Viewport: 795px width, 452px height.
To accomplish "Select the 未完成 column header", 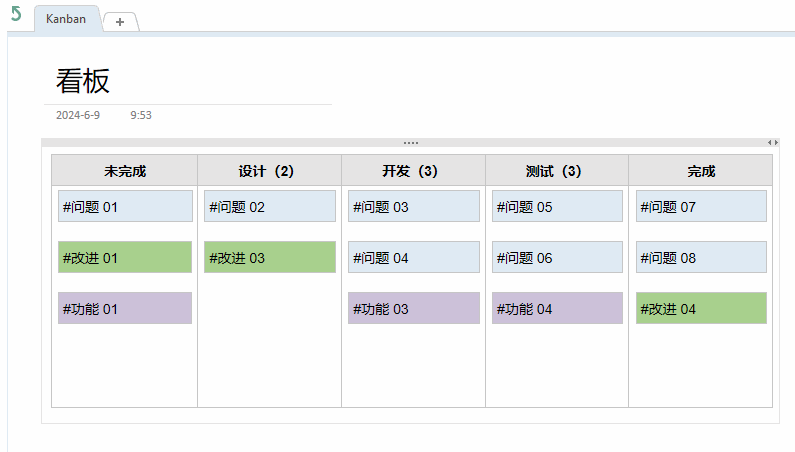I will (125, 171).
